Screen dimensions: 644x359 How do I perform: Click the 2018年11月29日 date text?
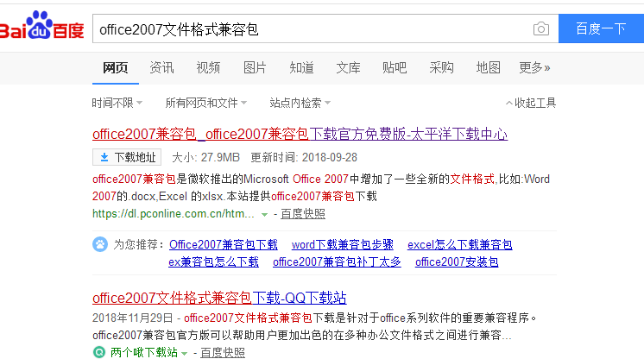pos(133,318)
